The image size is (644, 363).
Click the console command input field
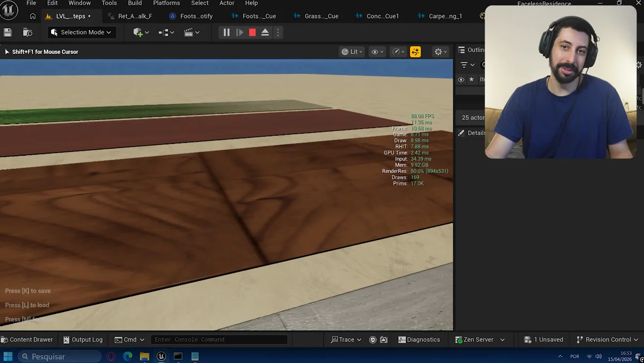tap(219, 339)
